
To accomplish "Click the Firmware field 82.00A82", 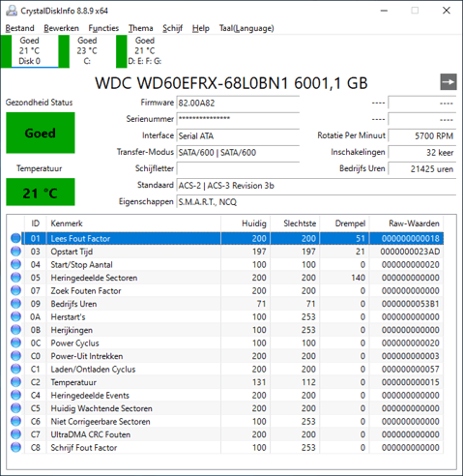I will coord(238,104).
